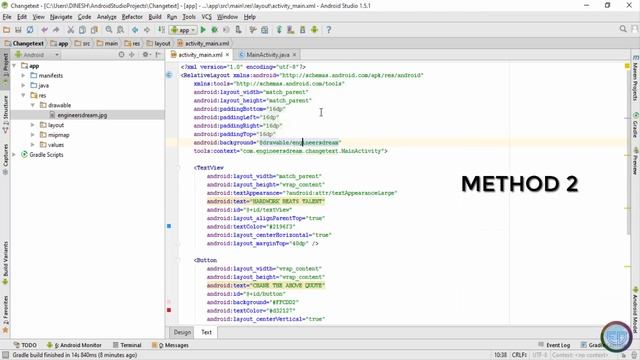Open the Android Monitor tool window

[x=74, y=345]
